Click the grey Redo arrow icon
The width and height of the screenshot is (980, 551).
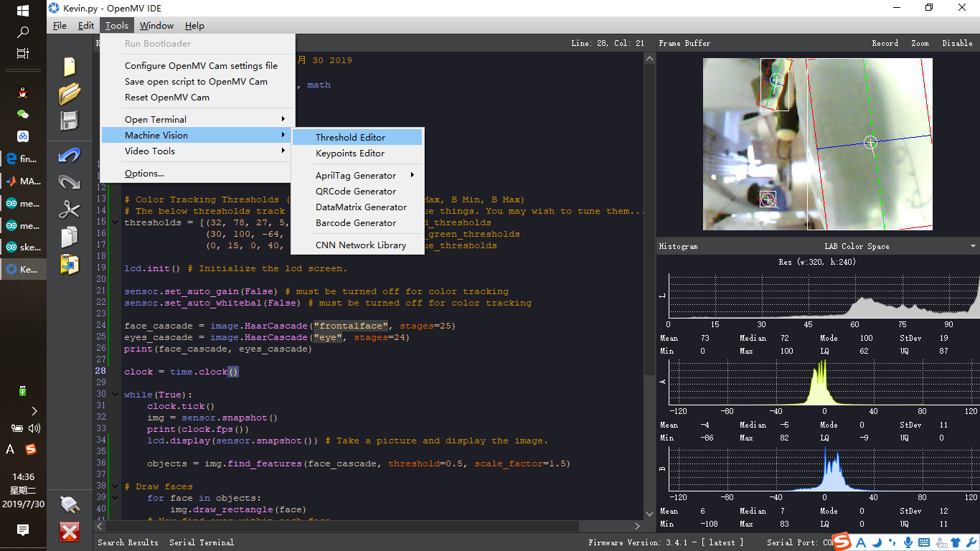click(70, 182)
